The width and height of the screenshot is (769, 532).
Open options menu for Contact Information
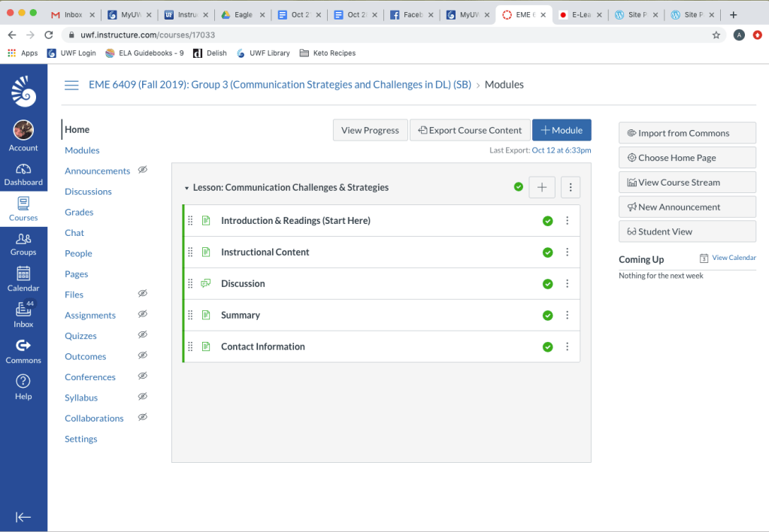click(x=568, y=347)
